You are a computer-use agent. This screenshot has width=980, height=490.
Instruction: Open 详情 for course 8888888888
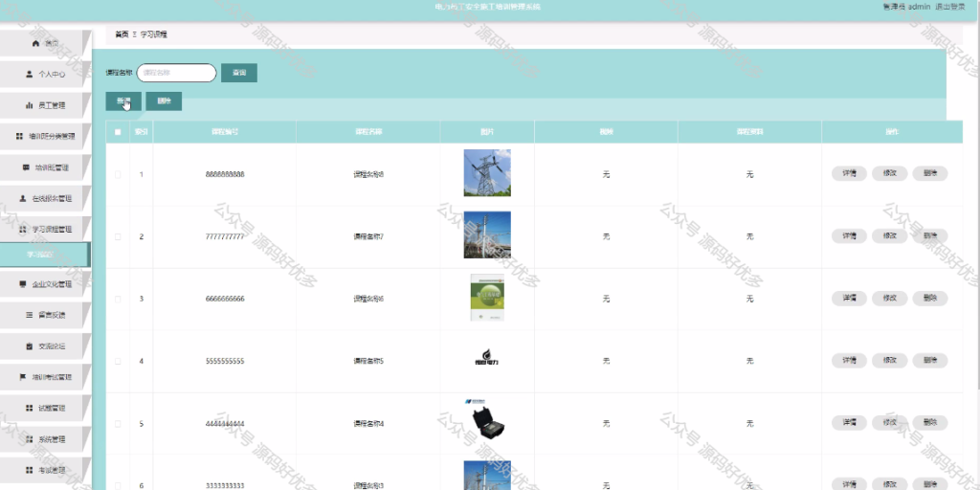[x=849, y=174]
